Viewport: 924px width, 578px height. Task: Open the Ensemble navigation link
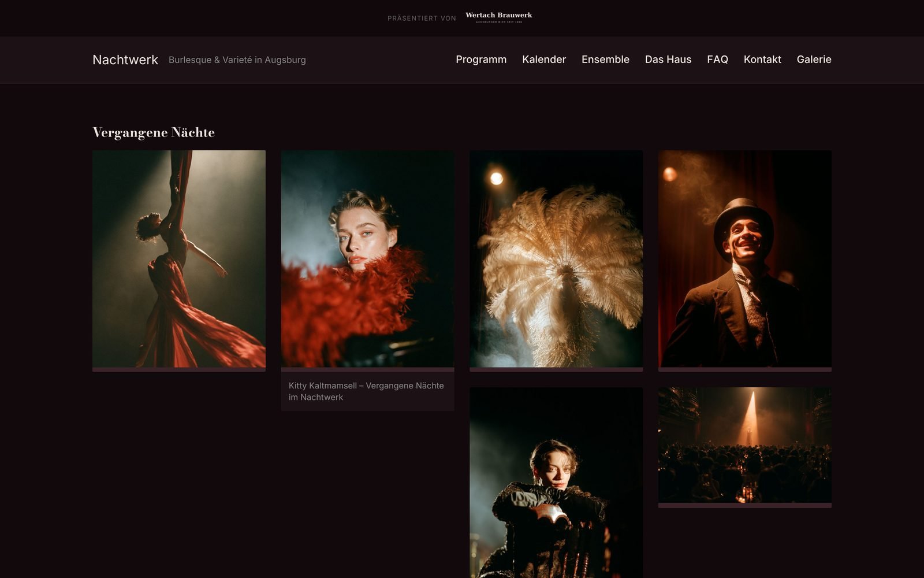[x=605, y=60]
